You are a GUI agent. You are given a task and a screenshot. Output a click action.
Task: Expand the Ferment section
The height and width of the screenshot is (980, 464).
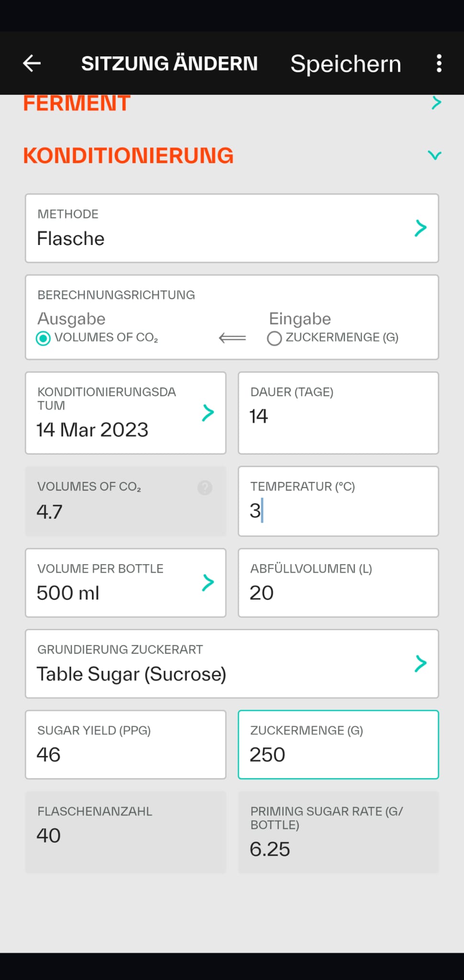[x=436, y=103]
